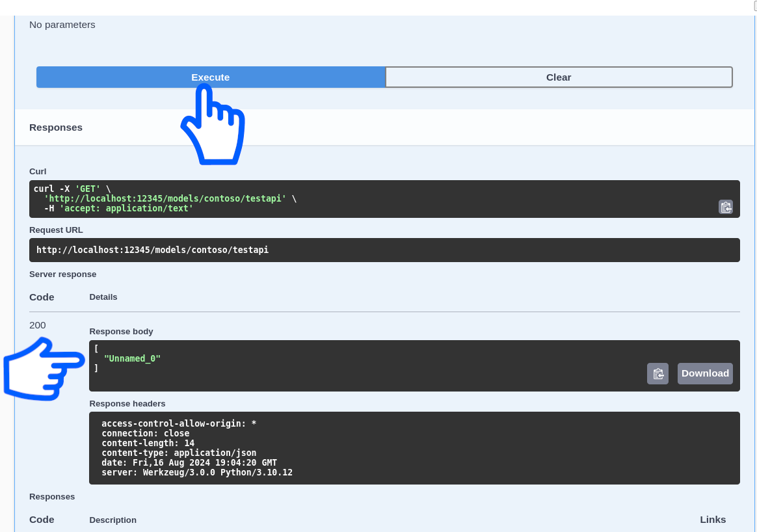Clear the current request results
Image resolution: width=757 pixels, height=532 pixels.
(558, 77)
